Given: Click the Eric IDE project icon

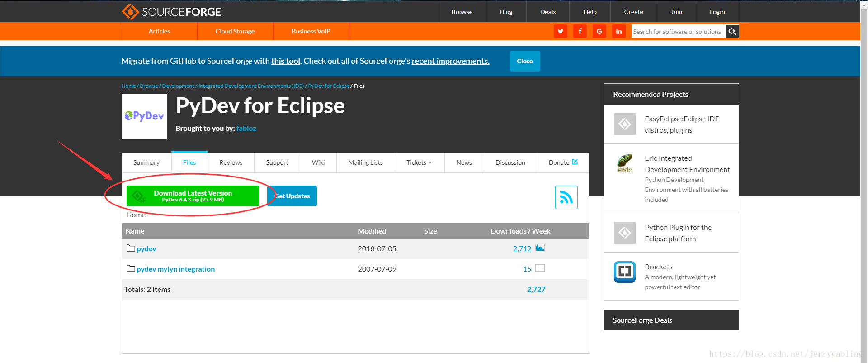Looking at the screenshot, I should 625,163.
